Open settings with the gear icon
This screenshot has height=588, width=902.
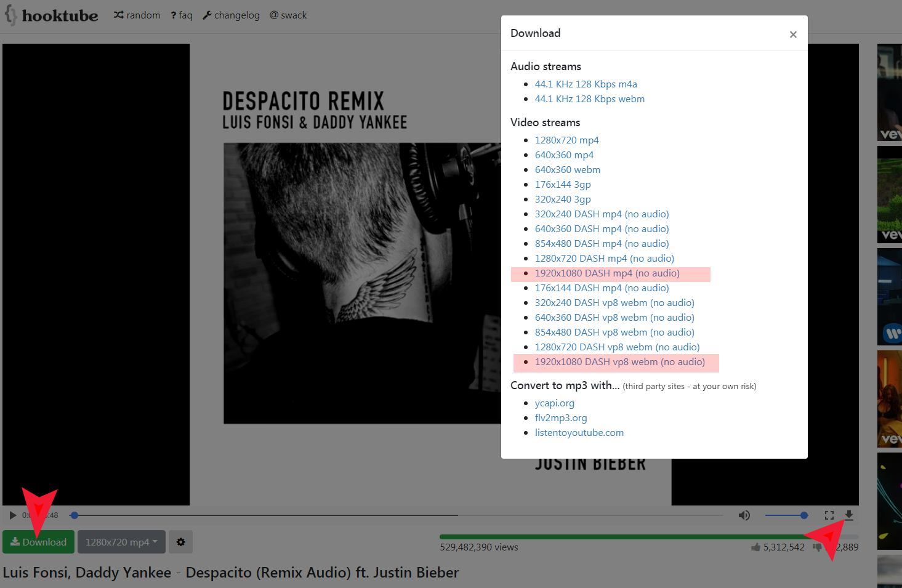(180, 542)
